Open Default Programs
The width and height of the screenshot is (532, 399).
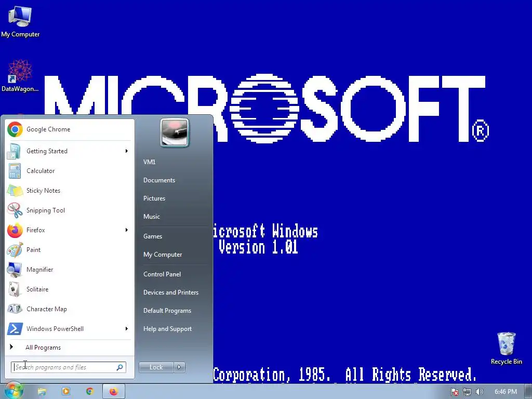pyautogui.click(x=167, y=311)
